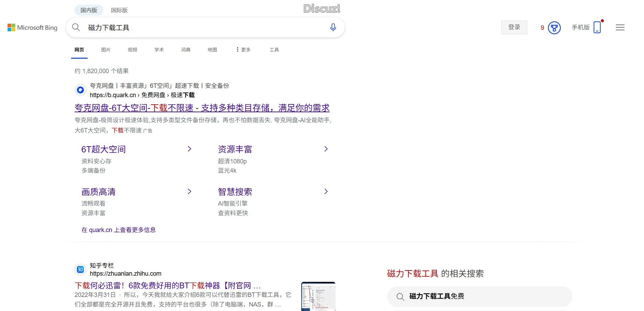Switch to the 图片 tab
This screenshot has width=644, height=311.
pos(105,49)
